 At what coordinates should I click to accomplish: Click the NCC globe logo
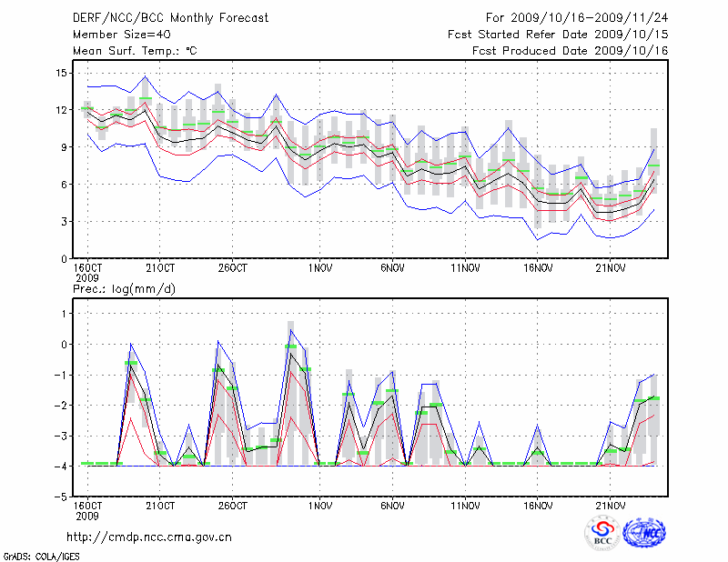coord(643,534)
